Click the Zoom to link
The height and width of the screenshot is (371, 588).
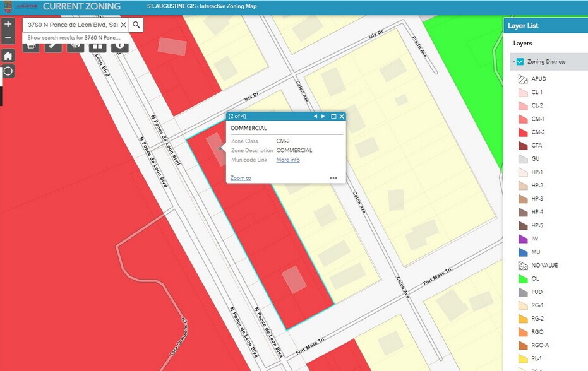click(241, 178)
